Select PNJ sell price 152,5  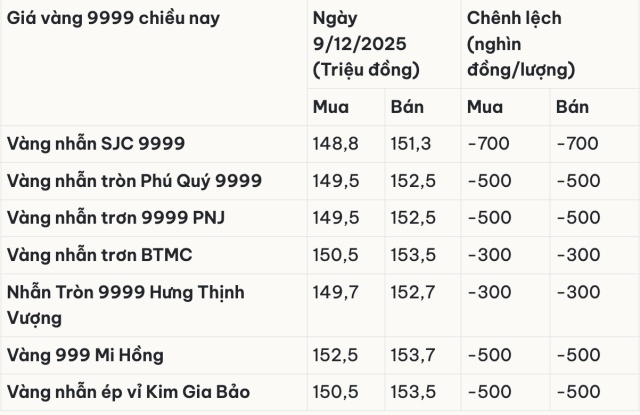click(x=411, y=218)
